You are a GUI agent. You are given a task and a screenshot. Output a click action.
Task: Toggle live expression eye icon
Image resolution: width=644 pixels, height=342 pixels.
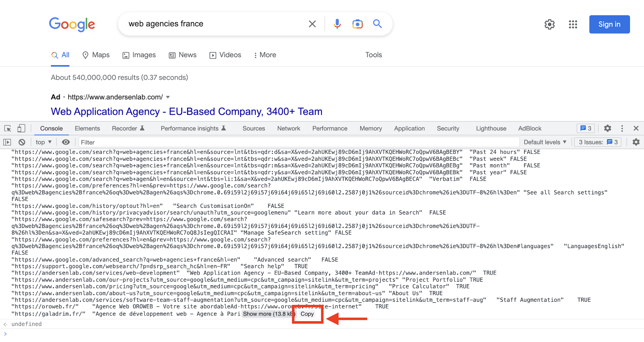66,142
